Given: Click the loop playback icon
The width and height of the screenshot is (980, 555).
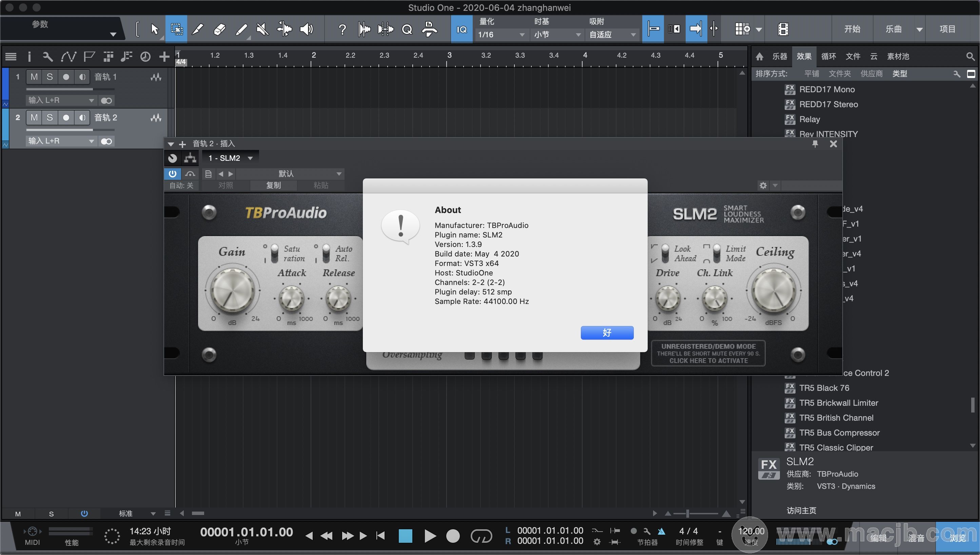Looking at the screenshot, I should (481, 536).
